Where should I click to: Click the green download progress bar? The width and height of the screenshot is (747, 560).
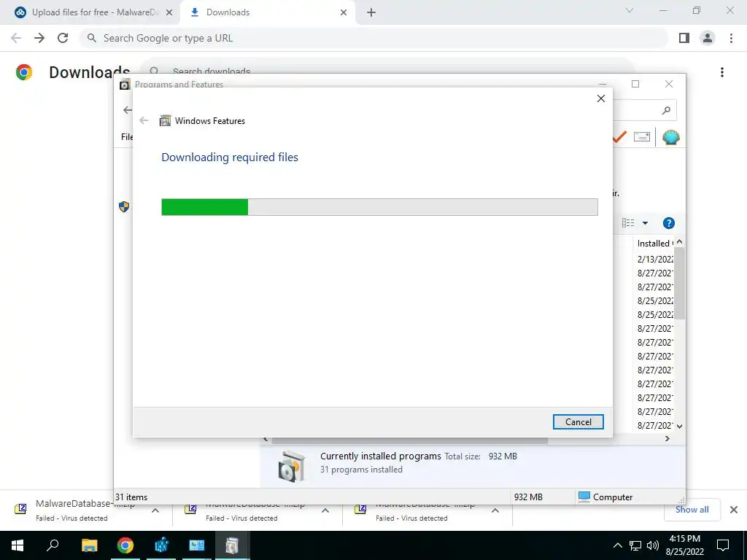(379, 207)
